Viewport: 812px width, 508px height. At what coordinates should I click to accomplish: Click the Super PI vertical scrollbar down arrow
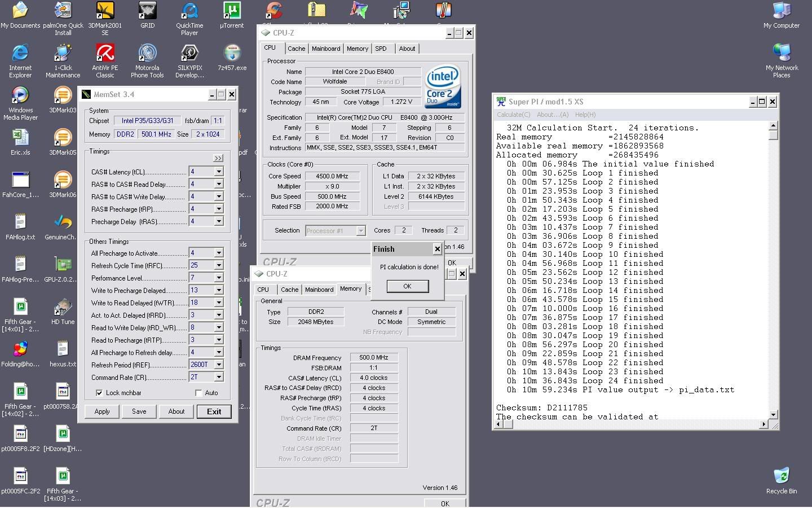(x=773, y=415)
